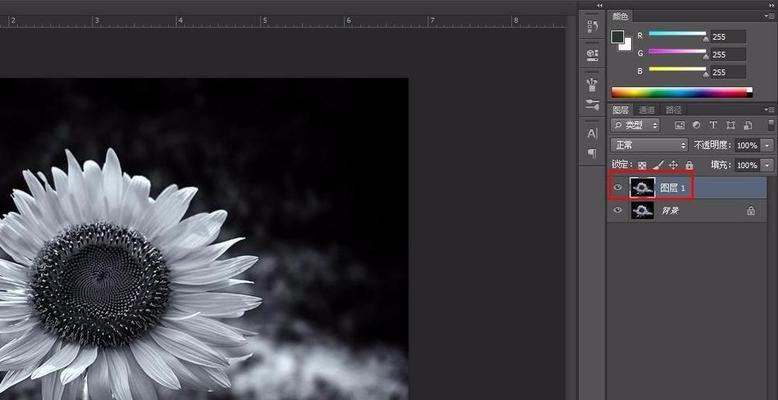Image resolution: width=778 pixels, height=400 pixels.
Task: Click the padlock on 背景 layer
Action: pyautogui.click(x=751, y=210)
